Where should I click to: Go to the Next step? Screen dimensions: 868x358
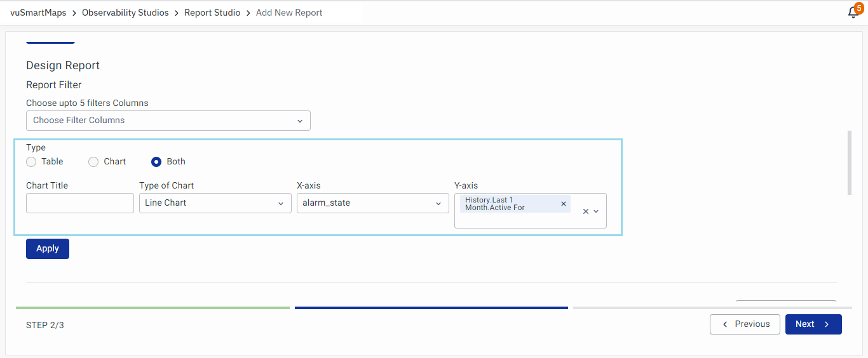(813, 324)
